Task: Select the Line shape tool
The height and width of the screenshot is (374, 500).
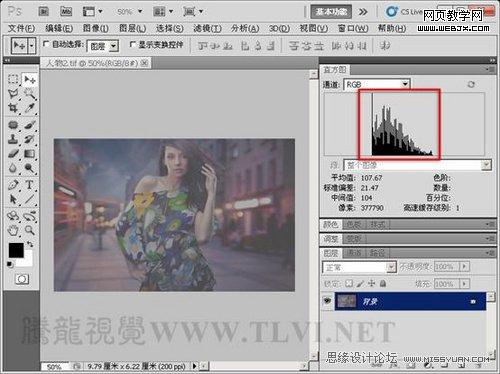Action: point(30,199)
